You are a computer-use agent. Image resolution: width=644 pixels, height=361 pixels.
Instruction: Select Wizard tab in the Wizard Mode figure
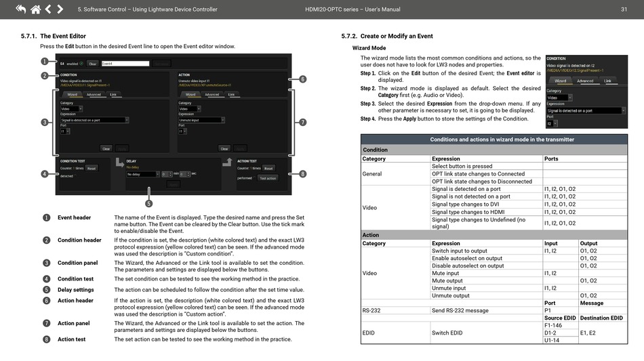point(560,81)
